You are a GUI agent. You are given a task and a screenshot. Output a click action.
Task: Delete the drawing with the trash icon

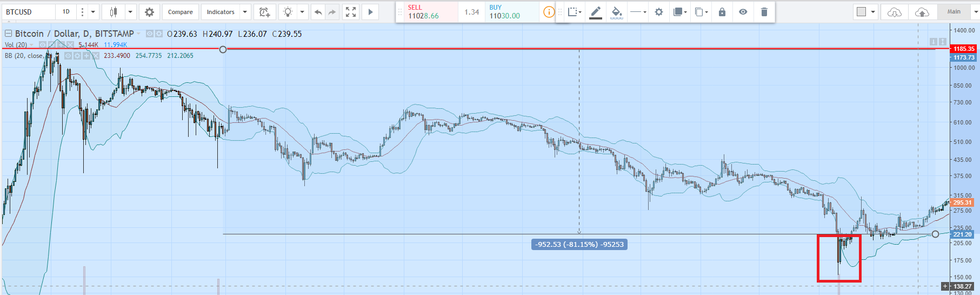[764, 12]
